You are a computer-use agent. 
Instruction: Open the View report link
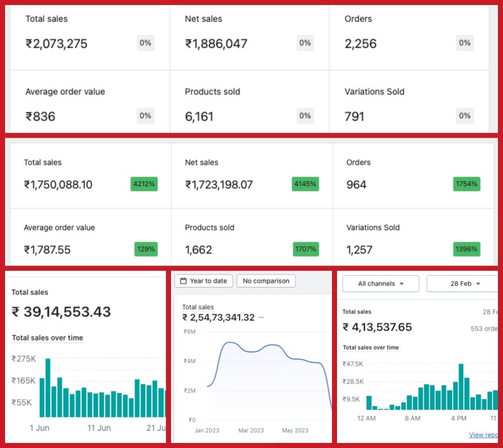[483, 435]
